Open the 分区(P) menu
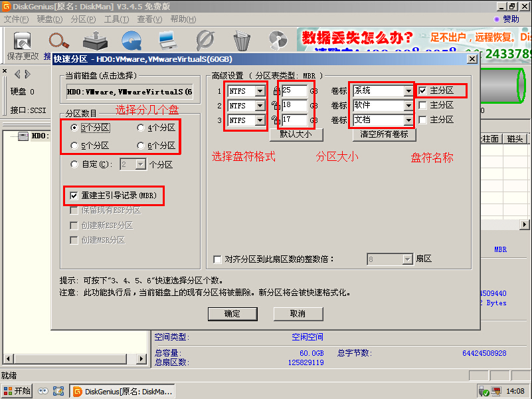532x399 pixels. (83, 19)
